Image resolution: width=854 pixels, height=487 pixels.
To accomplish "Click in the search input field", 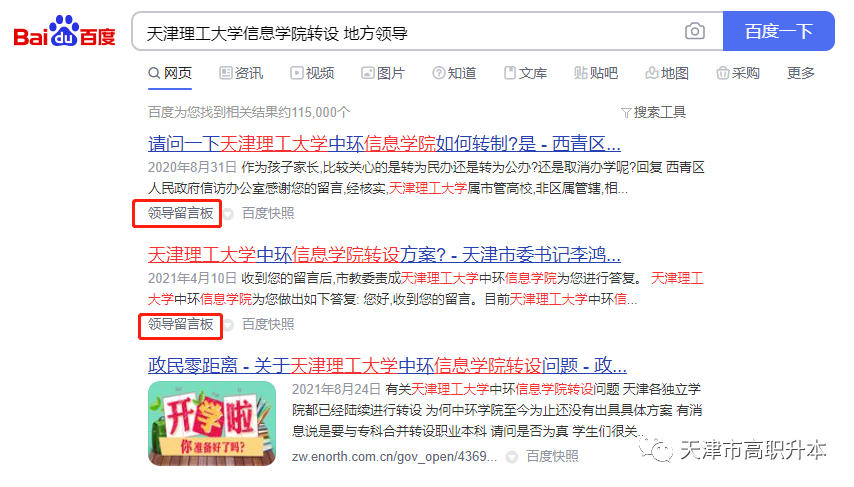I will pos(408,32).
